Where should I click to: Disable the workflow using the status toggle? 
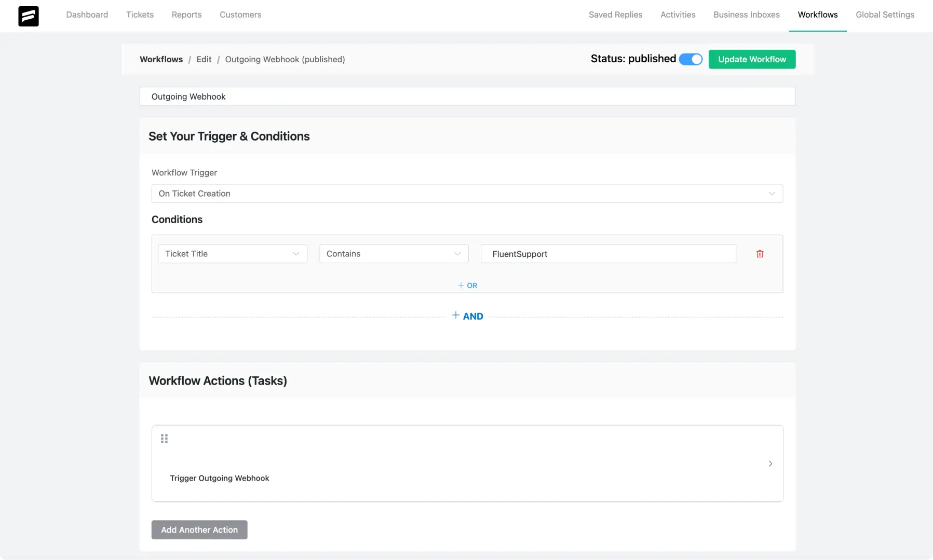690,59
